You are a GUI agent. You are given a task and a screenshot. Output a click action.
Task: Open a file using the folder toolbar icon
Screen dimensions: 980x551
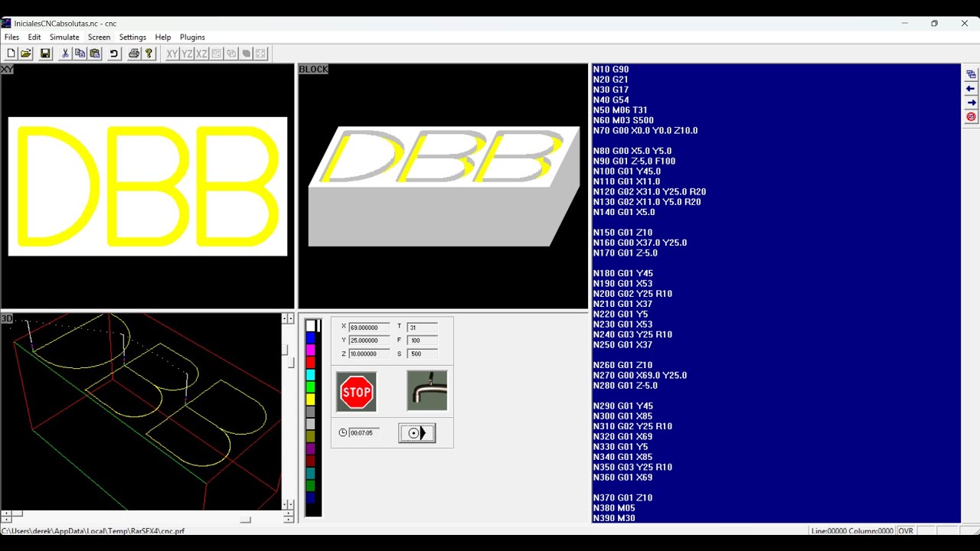(x=26, y=54)
